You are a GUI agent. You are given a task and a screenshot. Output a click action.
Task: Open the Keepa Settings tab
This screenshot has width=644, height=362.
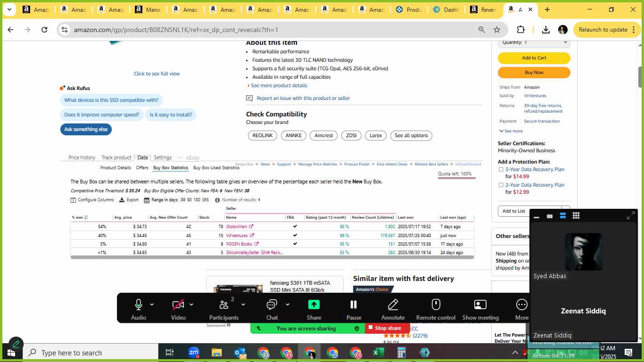(163, 157)
